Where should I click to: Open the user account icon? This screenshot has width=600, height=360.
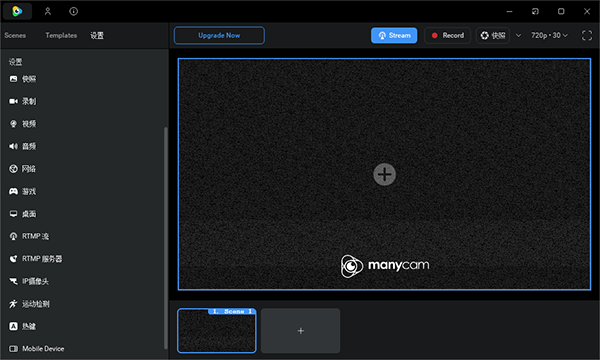pos(48,11)
